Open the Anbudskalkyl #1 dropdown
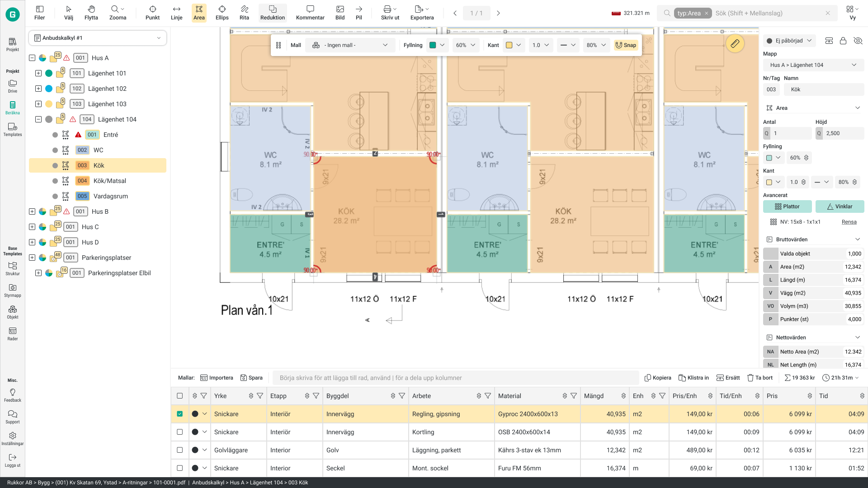The width and height of the screenshot is (868, 488). coord(98,38)
